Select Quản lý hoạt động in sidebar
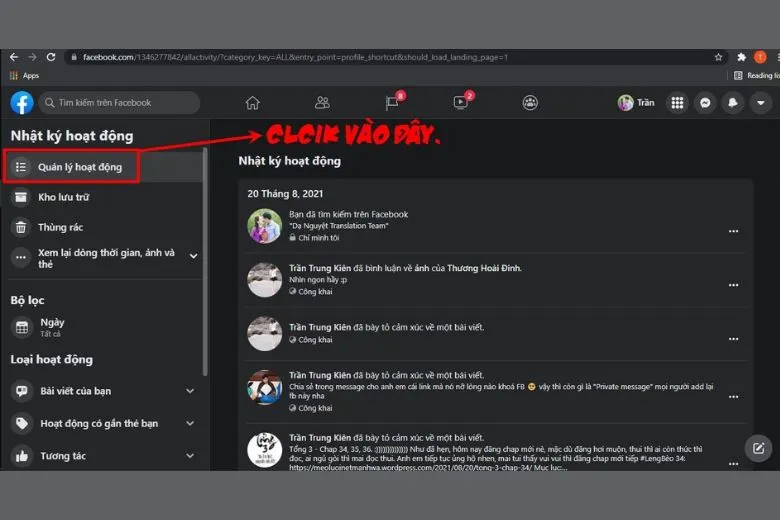 pos(103,167)
